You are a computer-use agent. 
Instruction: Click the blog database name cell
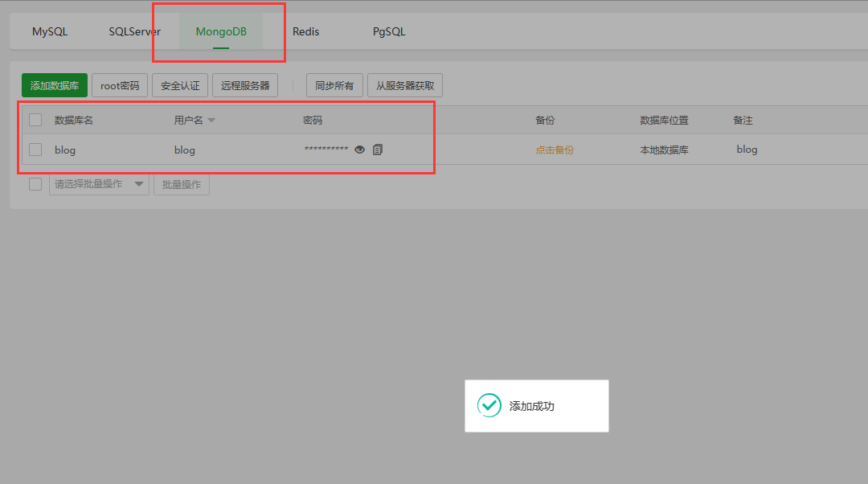click(x=65, y=150)
